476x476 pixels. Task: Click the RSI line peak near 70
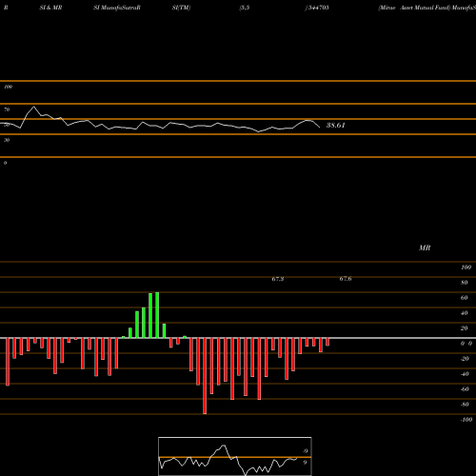click(x=33, y=107)
